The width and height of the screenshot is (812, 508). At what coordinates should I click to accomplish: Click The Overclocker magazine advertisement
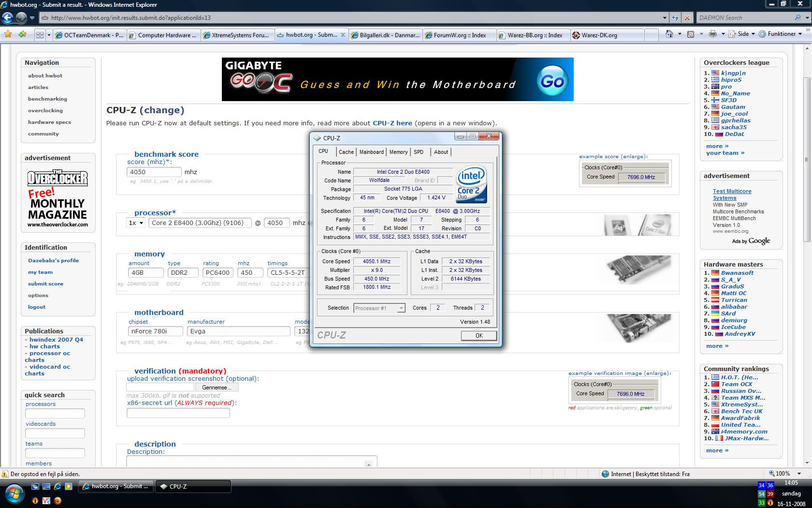[x=58, y=198]
